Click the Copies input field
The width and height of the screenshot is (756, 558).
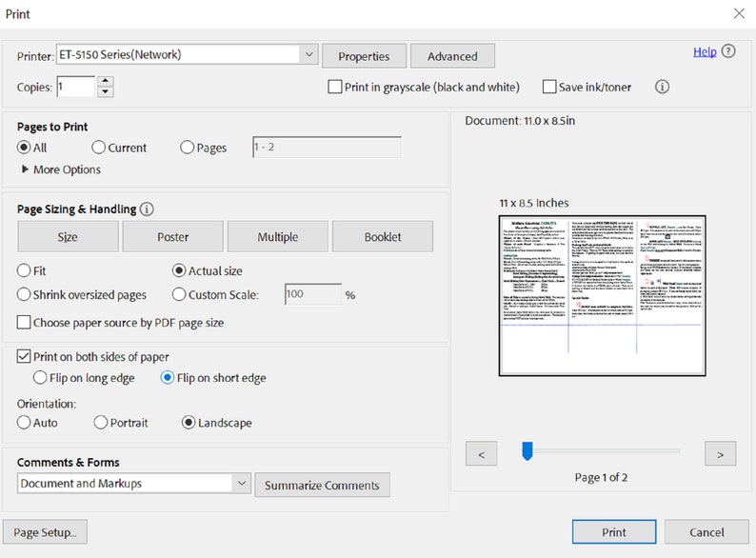click(x=76, y=87)
